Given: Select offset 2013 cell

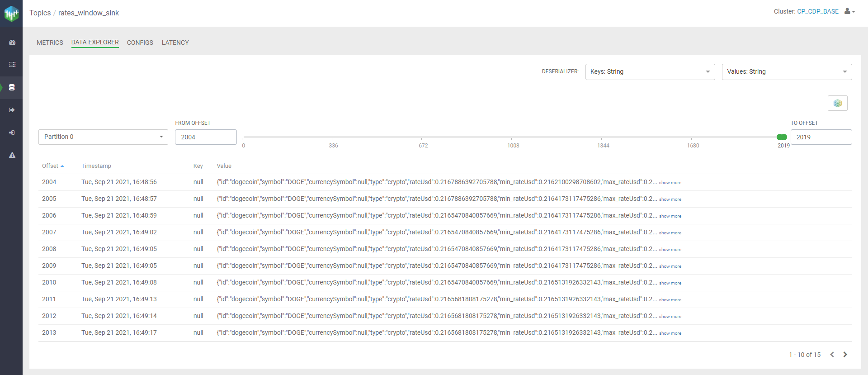Looking at the screenshot, I should point(49,333).
